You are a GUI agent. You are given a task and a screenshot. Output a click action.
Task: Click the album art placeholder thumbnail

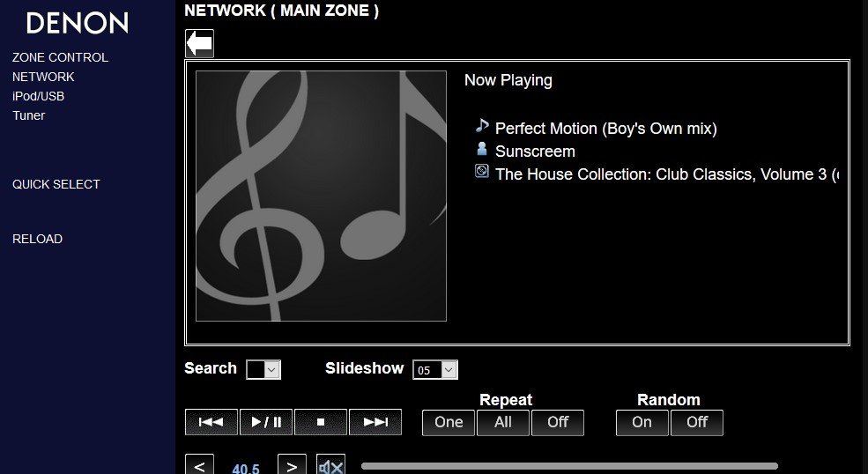coord(321,196)
